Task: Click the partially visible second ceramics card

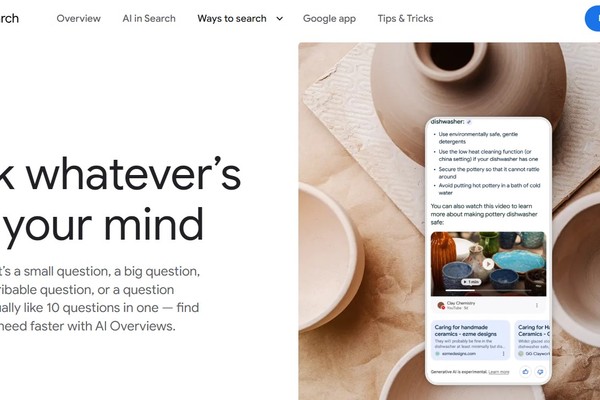Action: 532,340
